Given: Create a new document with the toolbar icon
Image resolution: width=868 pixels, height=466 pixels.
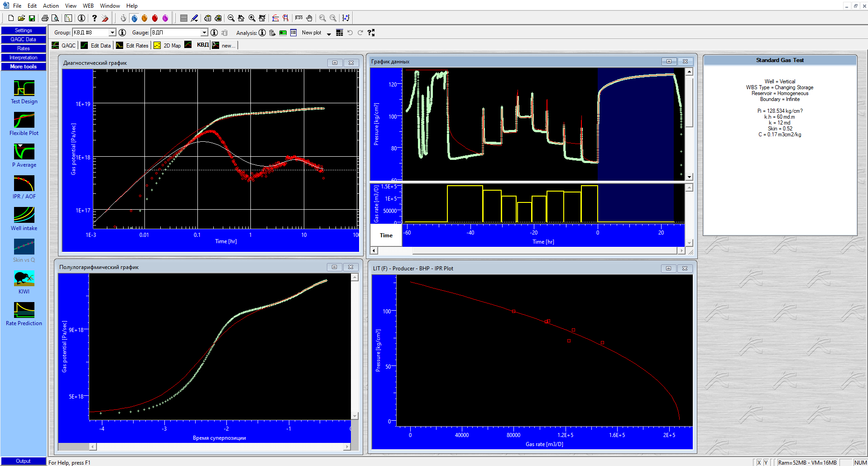Looking at the screenshot, I should click(11, 18).
